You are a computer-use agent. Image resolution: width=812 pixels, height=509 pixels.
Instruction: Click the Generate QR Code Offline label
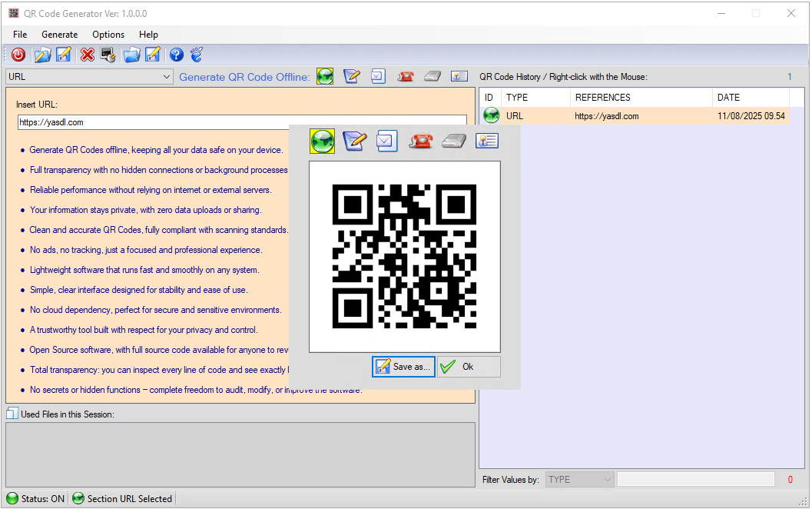click(x=244, y=77)
